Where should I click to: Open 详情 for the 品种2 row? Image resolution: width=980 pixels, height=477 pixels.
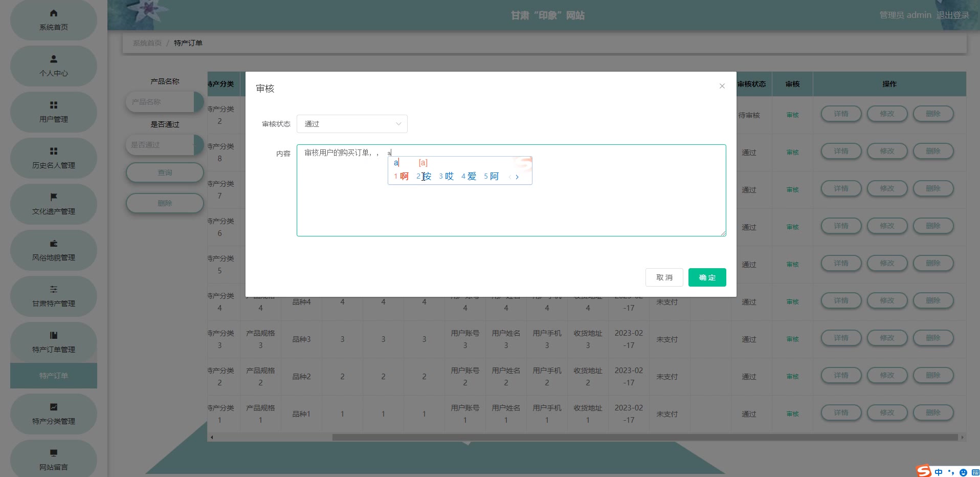[841, 376]
